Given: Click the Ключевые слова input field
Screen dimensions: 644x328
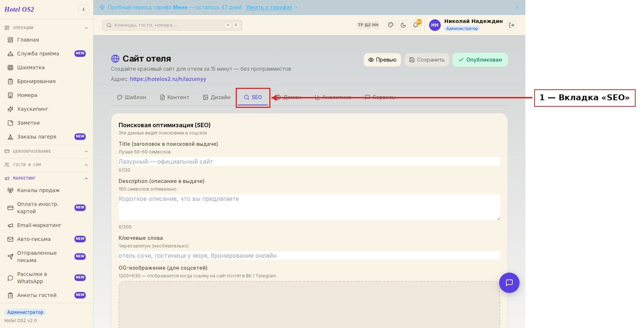Looking at the screenshot, I should point(309,255).
